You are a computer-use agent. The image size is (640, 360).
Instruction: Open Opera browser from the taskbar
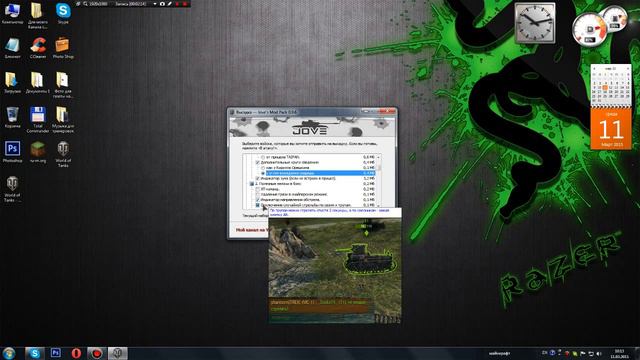click(x=76, y=353)
